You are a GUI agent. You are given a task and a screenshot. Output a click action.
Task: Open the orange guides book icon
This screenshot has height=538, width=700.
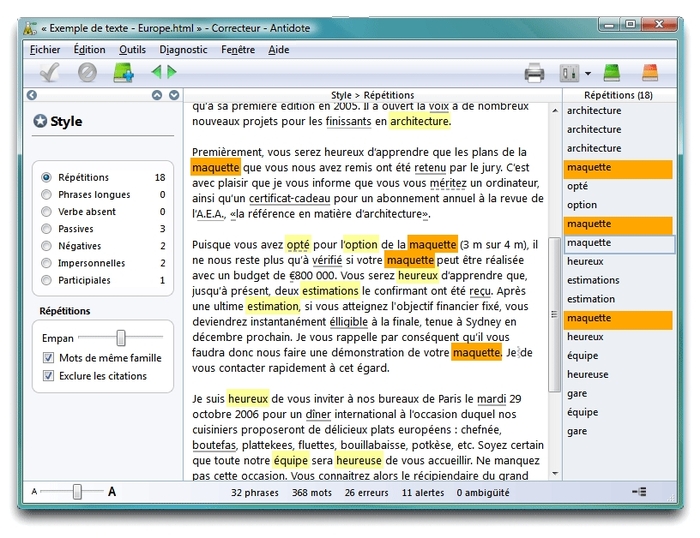(649, 72)
